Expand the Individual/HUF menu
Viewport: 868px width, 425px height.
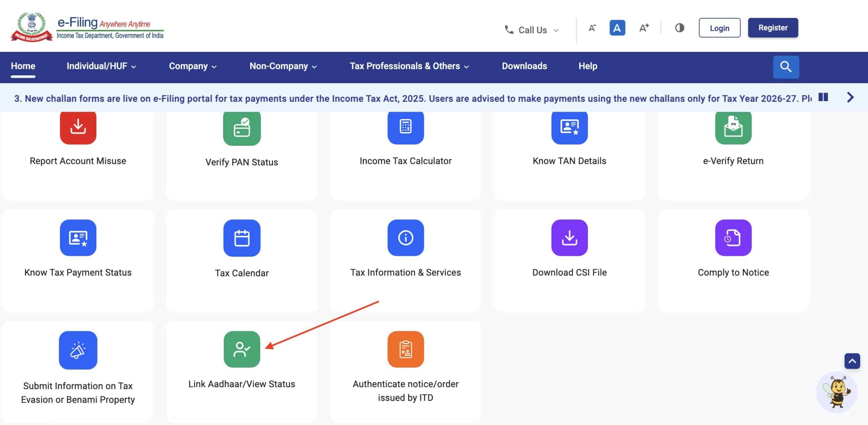pyautogui.click(x=101, y=66)
